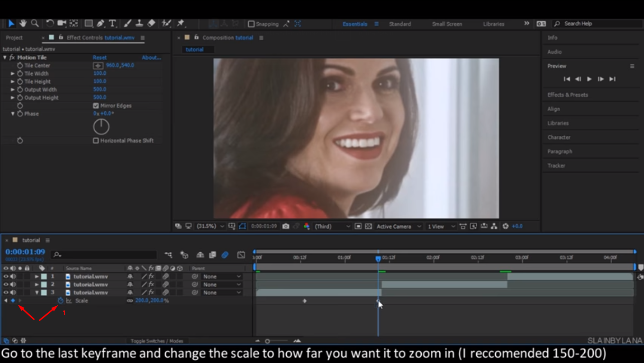Expand the Tile Width property
Screen dimensions: 644x363
[13, 74]
